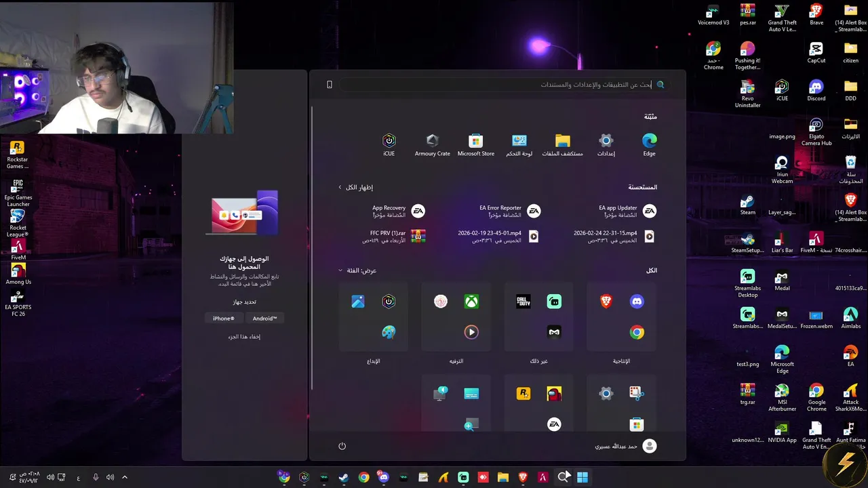Click Start menu vertical scrollbar
The image size is (868, 488).
[x=311, y=247]
